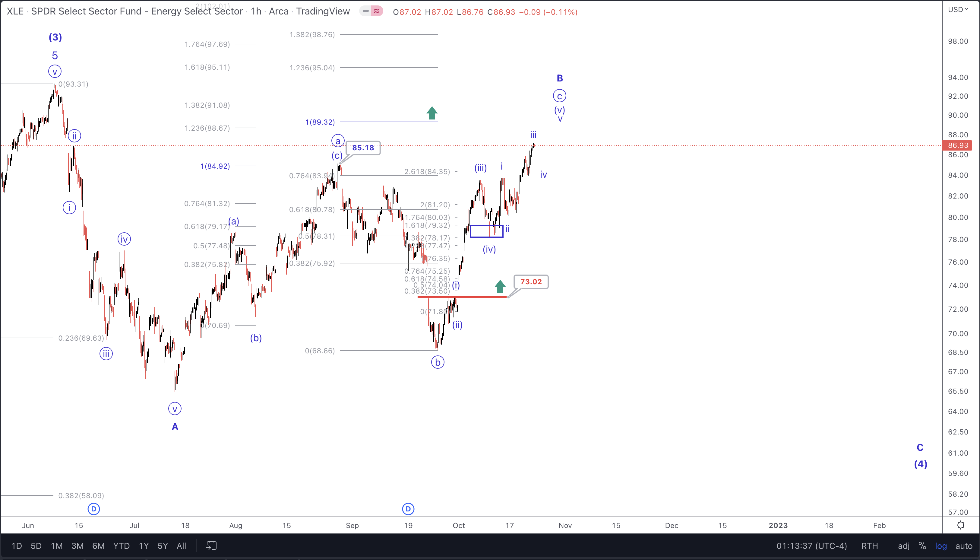
Task: Click wave label iii near latest price
Action: click(533, 135)
